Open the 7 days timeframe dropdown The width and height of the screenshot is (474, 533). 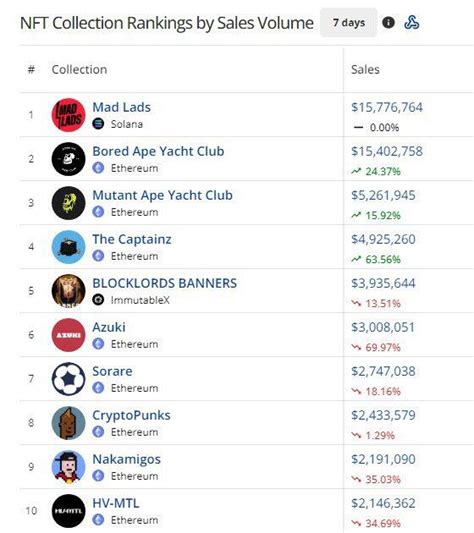click(x=349, y=23)
